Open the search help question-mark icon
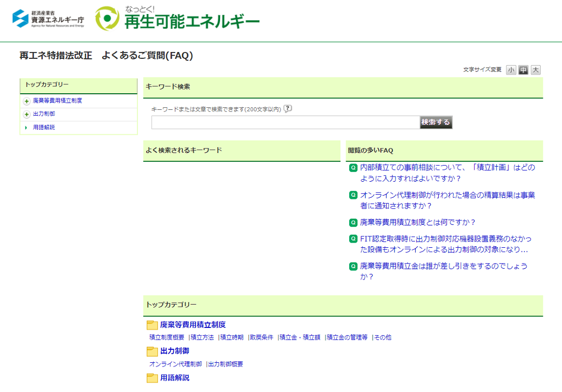This screenshot has width=562, height=392. [x=287, y=109]
